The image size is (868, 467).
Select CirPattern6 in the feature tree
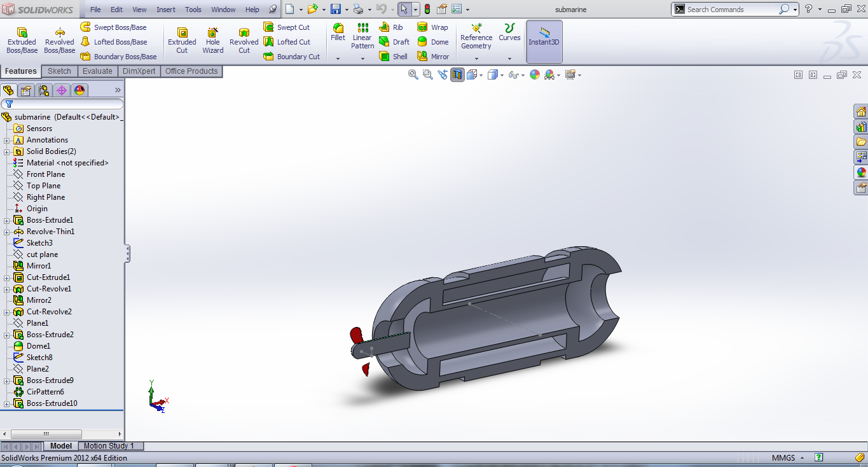click(38, 392)
